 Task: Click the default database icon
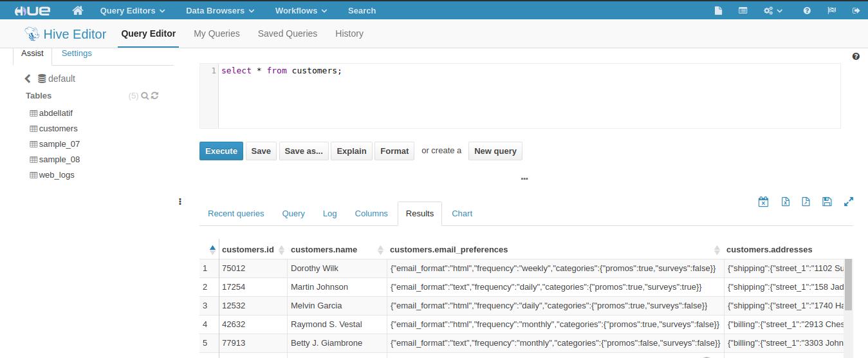click(42, 79)
